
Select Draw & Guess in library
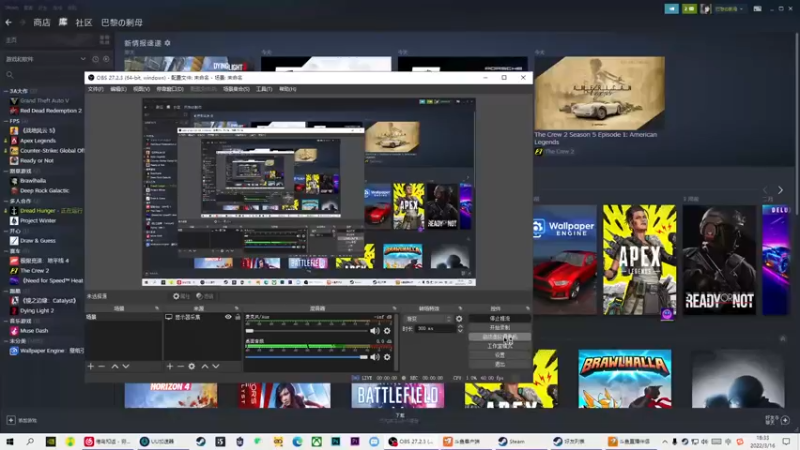[38, 240]
